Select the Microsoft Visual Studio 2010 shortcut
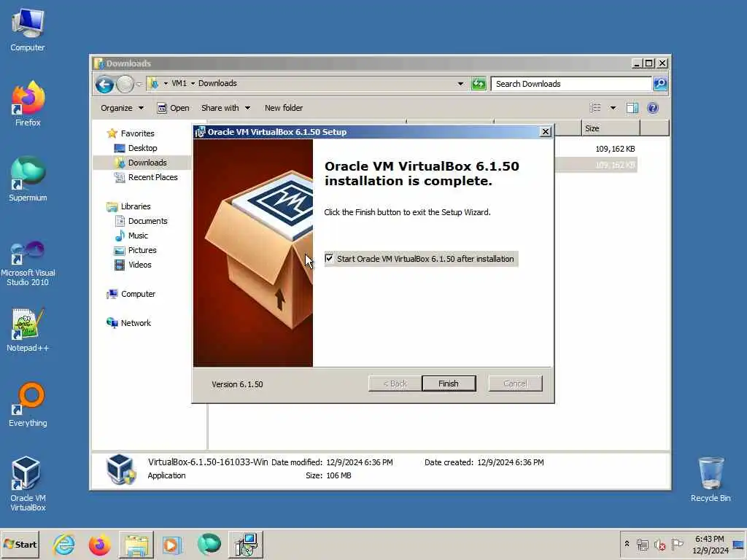Viewport: 747px width, 560px height. click(x=28, y=264)
